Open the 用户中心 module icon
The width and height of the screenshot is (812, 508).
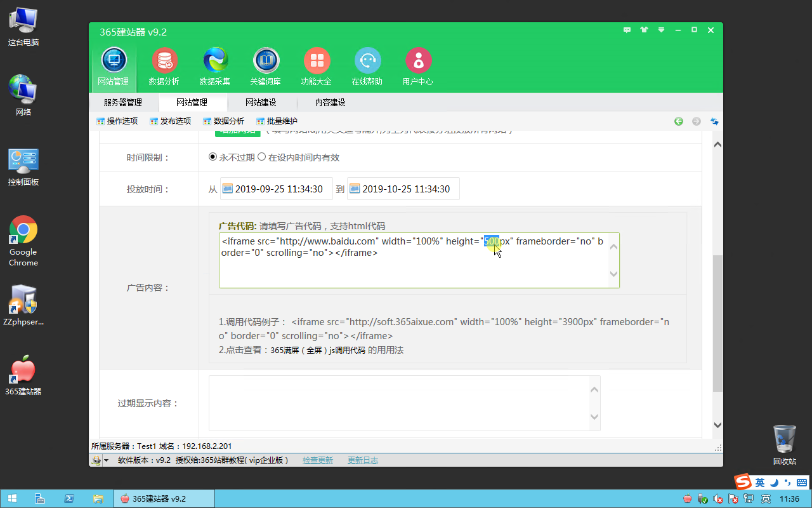(418, 66)
